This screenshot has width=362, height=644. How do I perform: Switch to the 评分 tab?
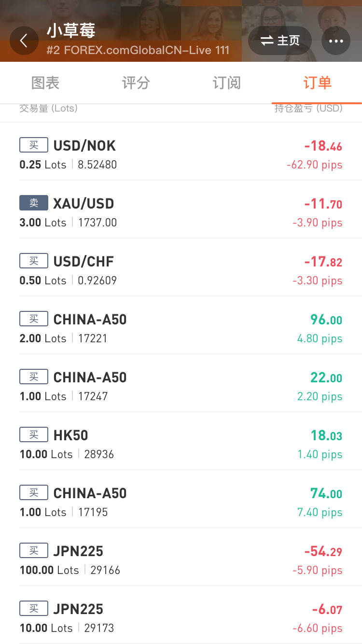click(136, 83)
